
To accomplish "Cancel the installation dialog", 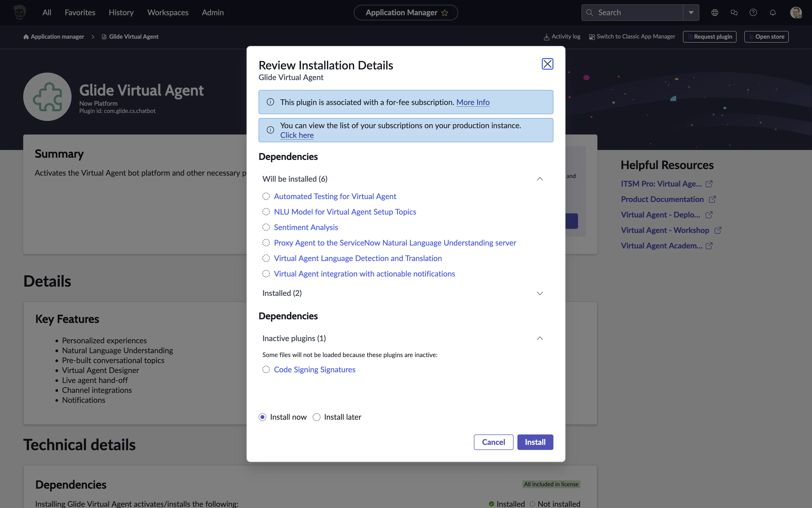I will 493,442.
